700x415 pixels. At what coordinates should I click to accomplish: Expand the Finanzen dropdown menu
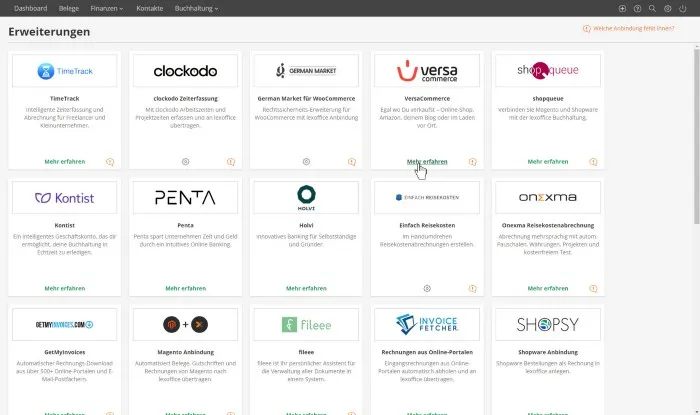(x=105, y=8)
